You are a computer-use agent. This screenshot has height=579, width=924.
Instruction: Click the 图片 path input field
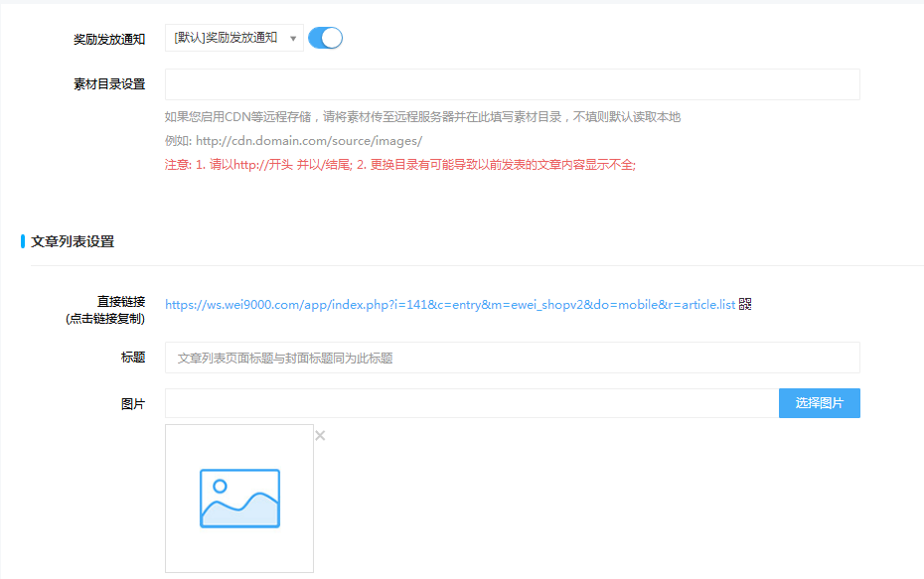point(472,403)
